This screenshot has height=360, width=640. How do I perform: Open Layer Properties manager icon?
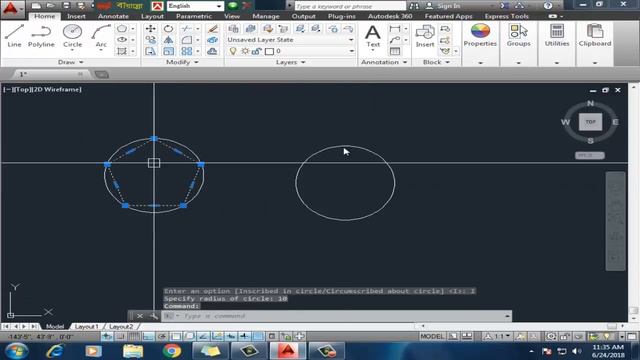coord(233,29)
